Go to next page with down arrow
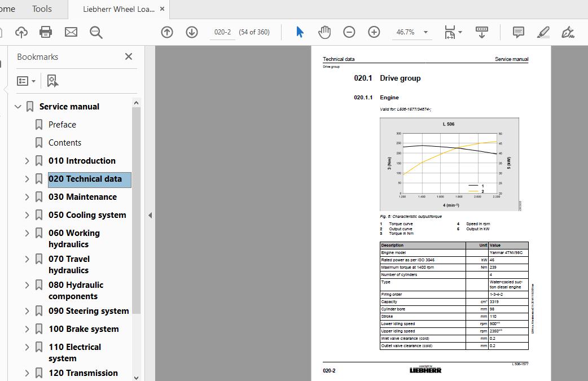Image resolution: width=588 pixels, height=381 pixels. coord(192,32)
